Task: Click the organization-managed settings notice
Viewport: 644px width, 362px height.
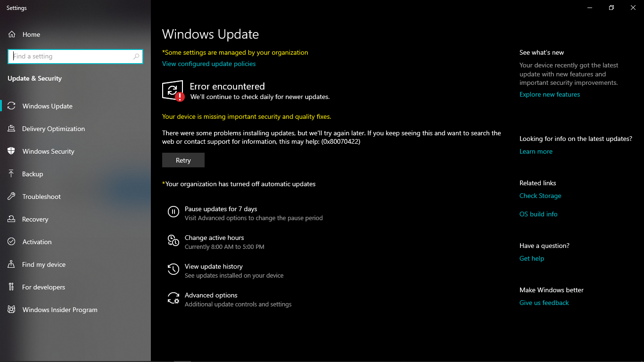Action: 235,52
